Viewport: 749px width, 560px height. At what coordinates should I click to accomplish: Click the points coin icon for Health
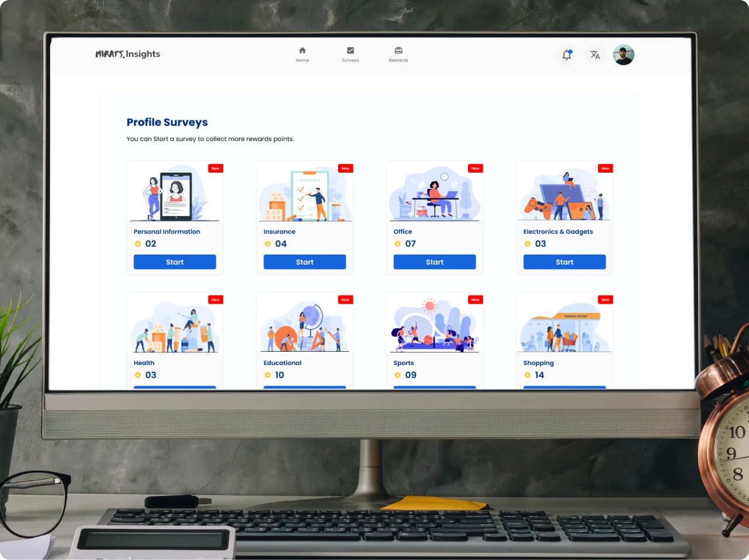pos(138,375)
